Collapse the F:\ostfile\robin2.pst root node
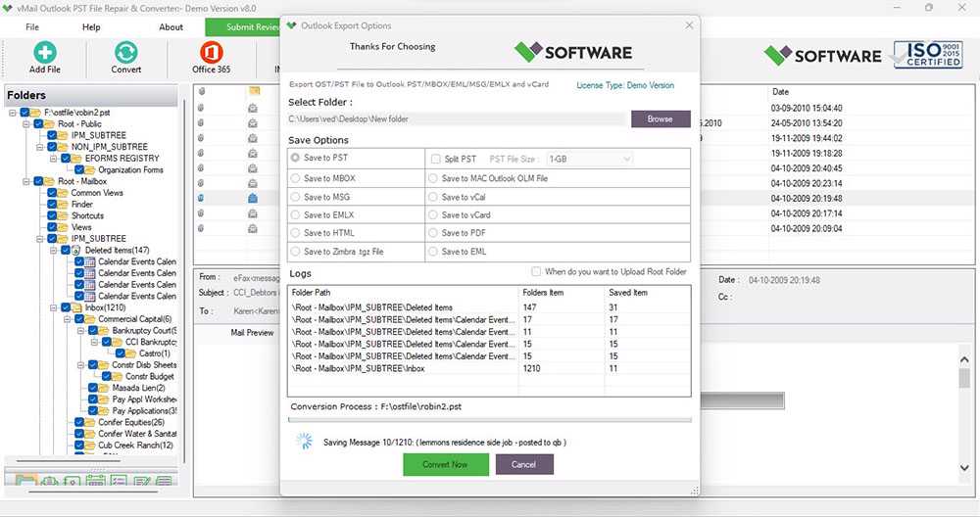Screen dimensions: 980x517 (12, 113)
